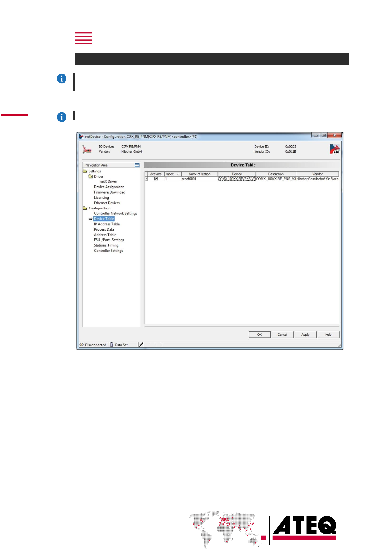Click Data Set status text
Screen dimensions: 392x555
pos(121,345)
